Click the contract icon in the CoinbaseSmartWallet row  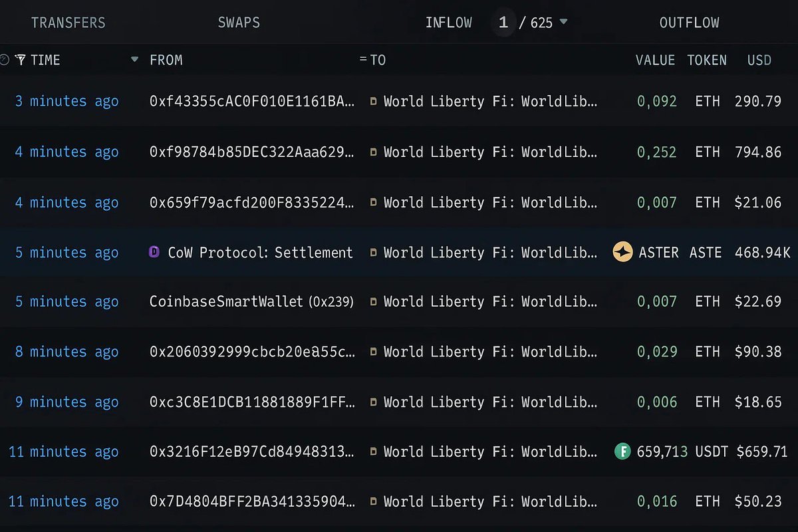point(373,302)
